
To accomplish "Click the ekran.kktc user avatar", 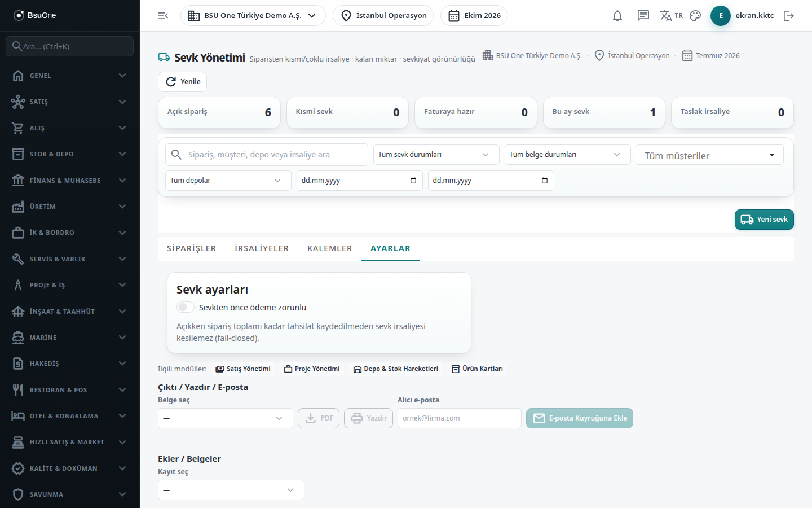I will pyautogui.click(x=721, y=16).
